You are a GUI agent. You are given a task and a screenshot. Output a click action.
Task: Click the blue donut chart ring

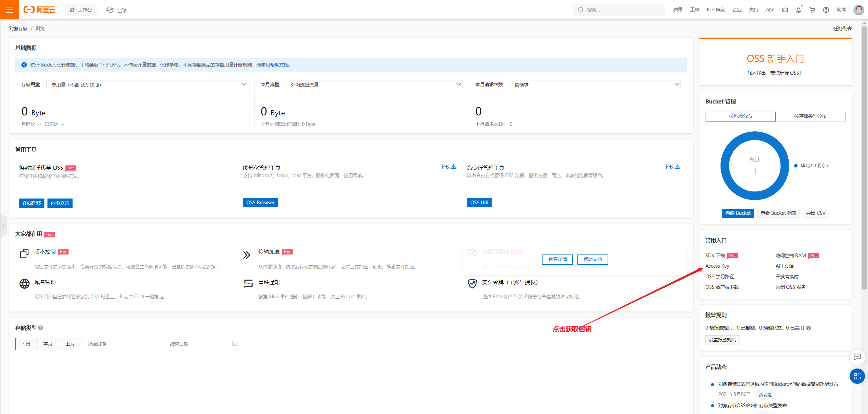tap(725, 166)
